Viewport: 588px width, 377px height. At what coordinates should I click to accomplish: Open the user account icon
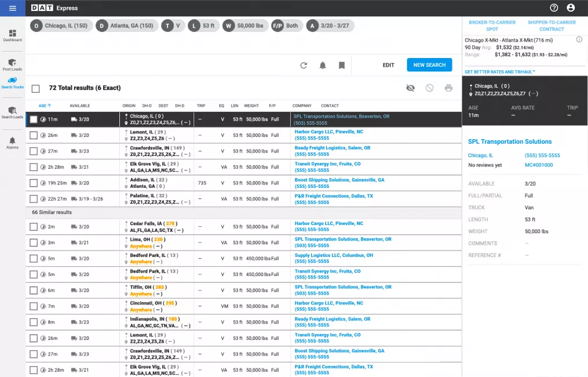571,8
